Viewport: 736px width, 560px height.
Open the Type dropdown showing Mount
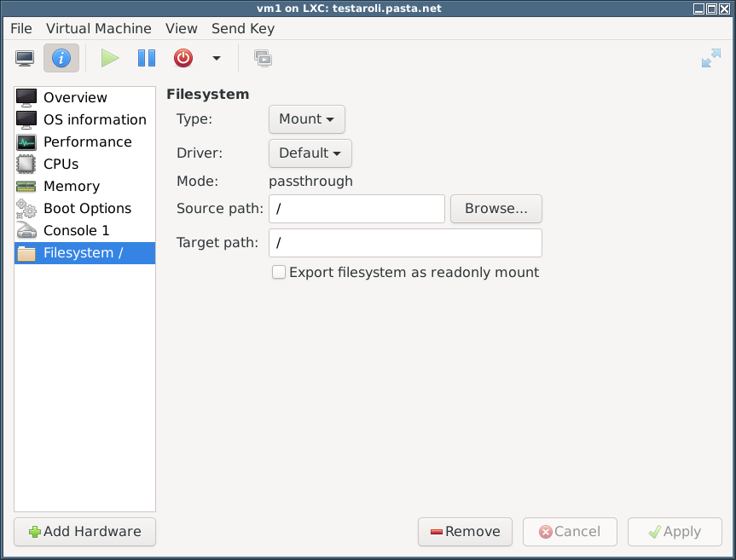[x=307, y=119]
